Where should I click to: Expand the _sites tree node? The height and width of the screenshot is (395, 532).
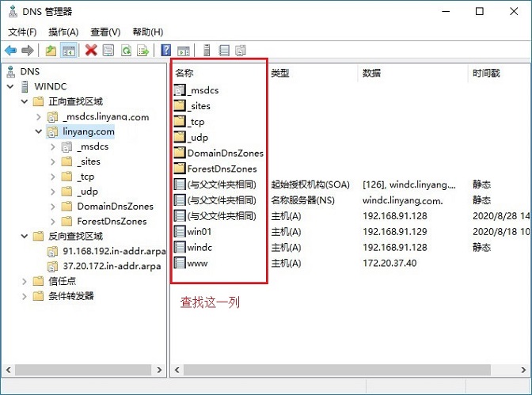[53, 161]
